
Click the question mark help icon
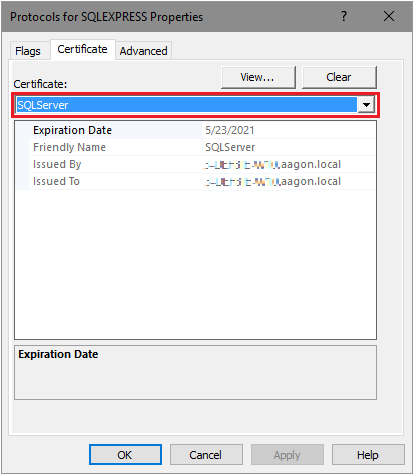(x=344, y=16)
